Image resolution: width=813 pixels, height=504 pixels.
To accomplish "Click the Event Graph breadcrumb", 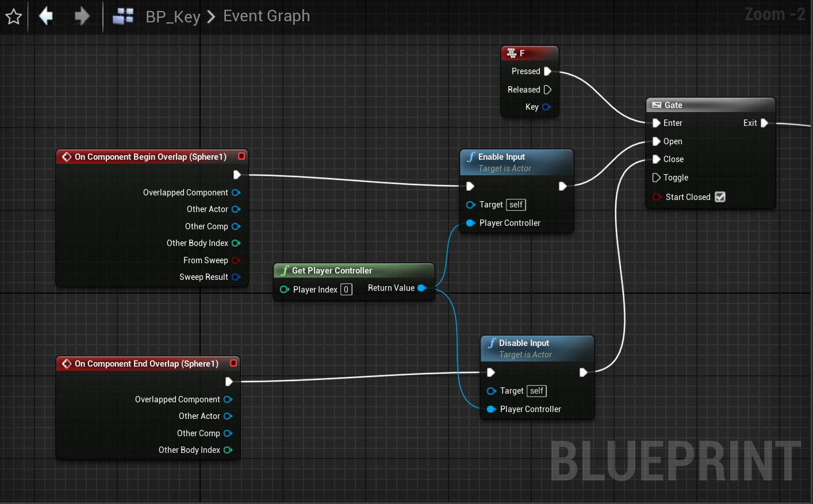I will point(266,16).
